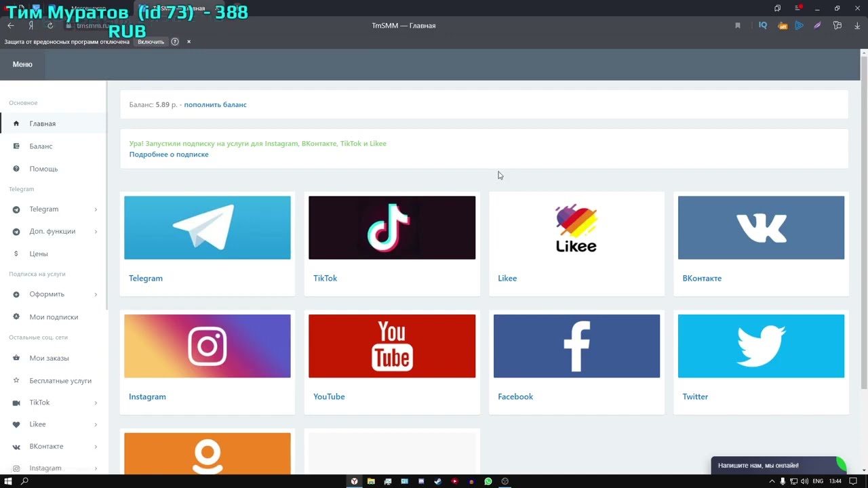Click the пополнить баланс link
Screen dimensions: 868x488
215,104
